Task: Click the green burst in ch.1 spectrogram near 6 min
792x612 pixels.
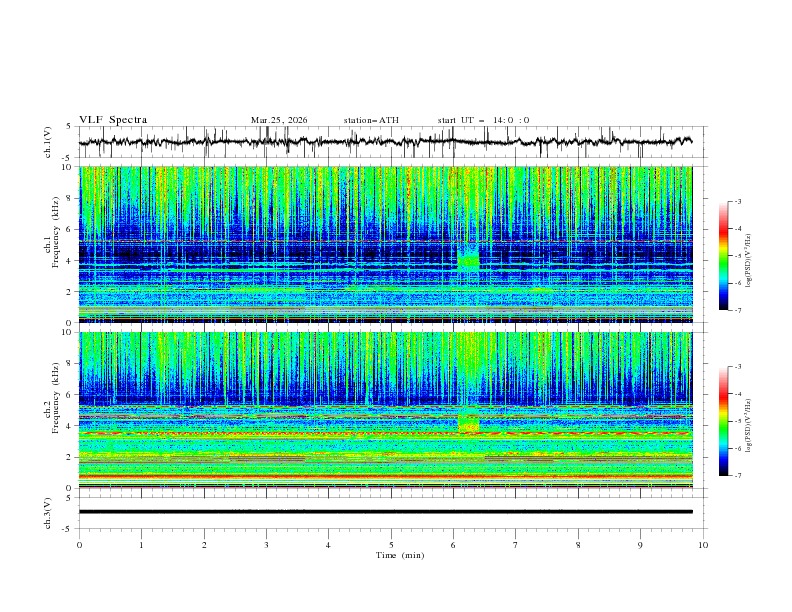Action: pyautogui.click(x=468, y=258)
